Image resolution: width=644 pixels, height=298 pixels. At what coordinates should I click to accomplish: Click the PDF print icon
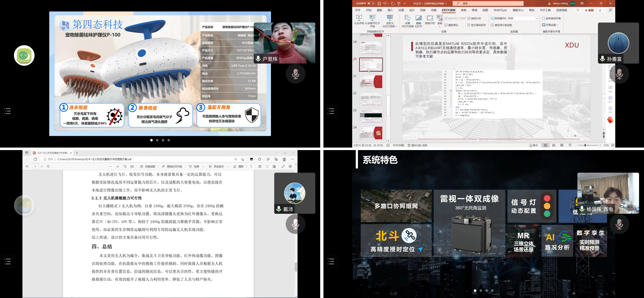pyautogui.click(x=260, y=166)
